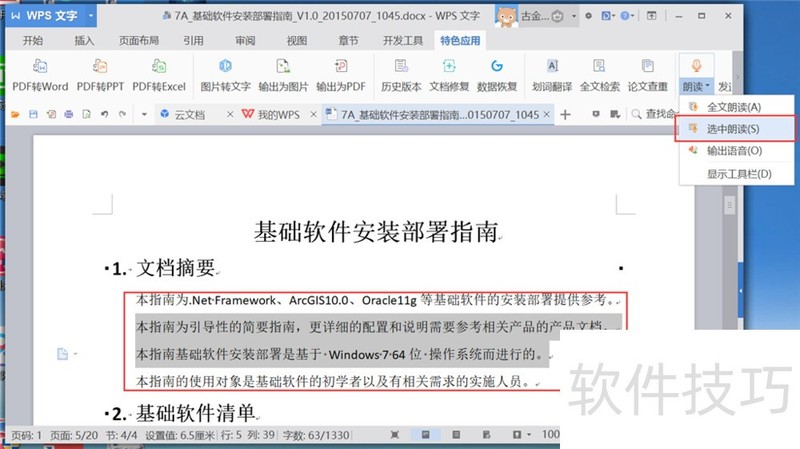Close the 我的WPS tab
This screenshot has width=800, height=449.
click(x=314, y=115)
